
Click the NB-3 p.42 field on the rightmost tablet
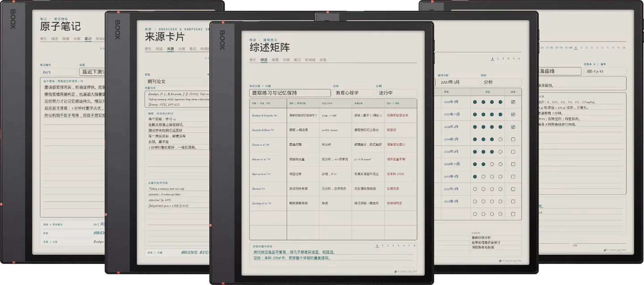click(605, 71)
